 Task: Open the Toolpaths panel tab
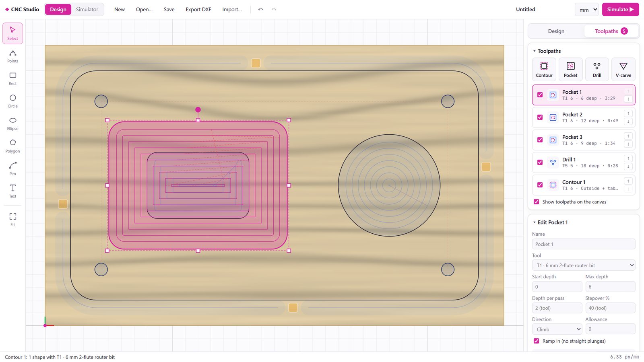(x=611, y=31)
